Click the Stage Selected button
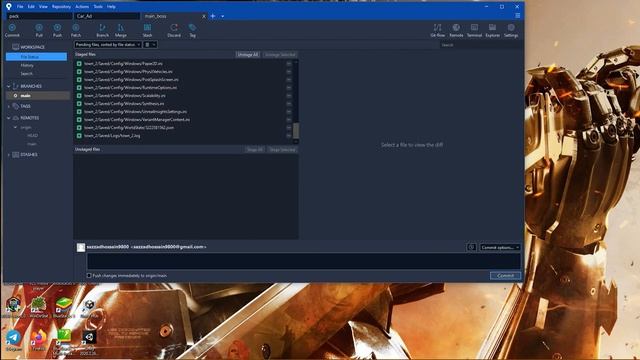The height and width of the screenshot is (360, 640). (282, 150)
